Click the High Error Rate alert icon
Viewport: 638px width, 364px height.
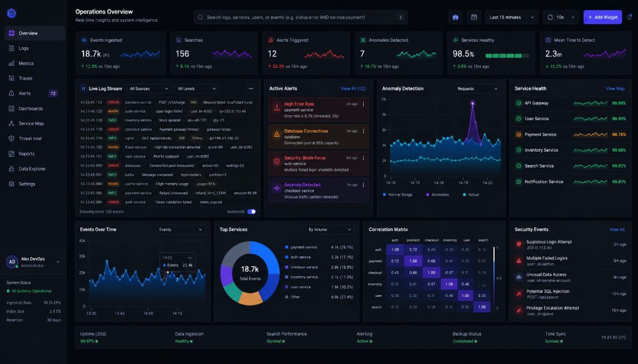click(x=277, y=108)
